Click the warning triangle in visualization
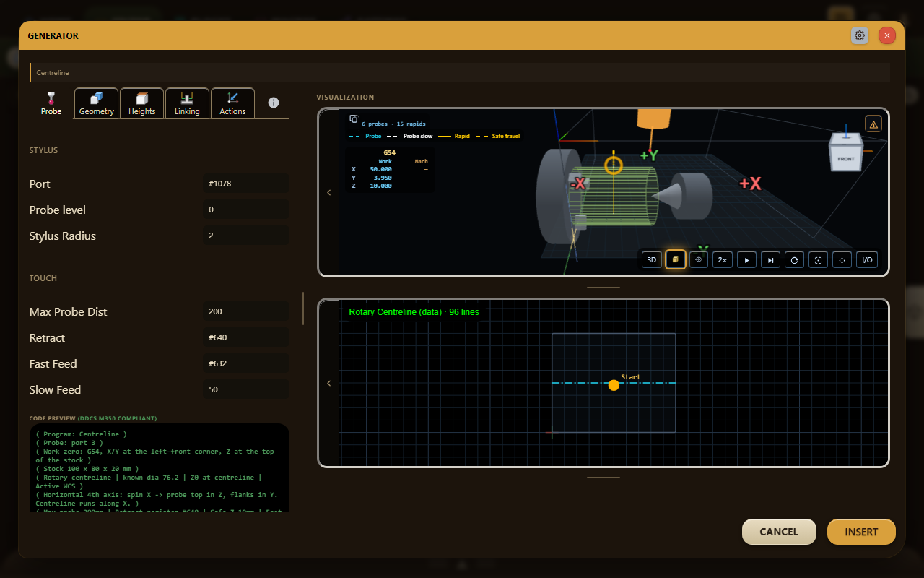The width and height of the screenshot is (924, 578). pyautogui.click(x=873, y=124)
